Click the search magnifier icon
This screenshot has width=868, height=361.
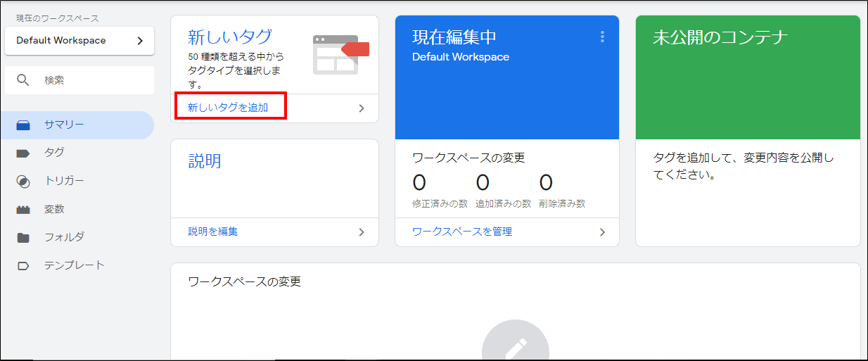pos(23,80)
